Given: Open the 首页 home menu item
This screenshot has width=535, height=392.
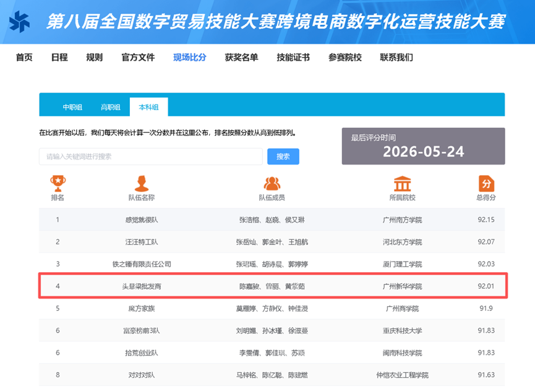Looking at the screenshot, I should coord(24,58).
